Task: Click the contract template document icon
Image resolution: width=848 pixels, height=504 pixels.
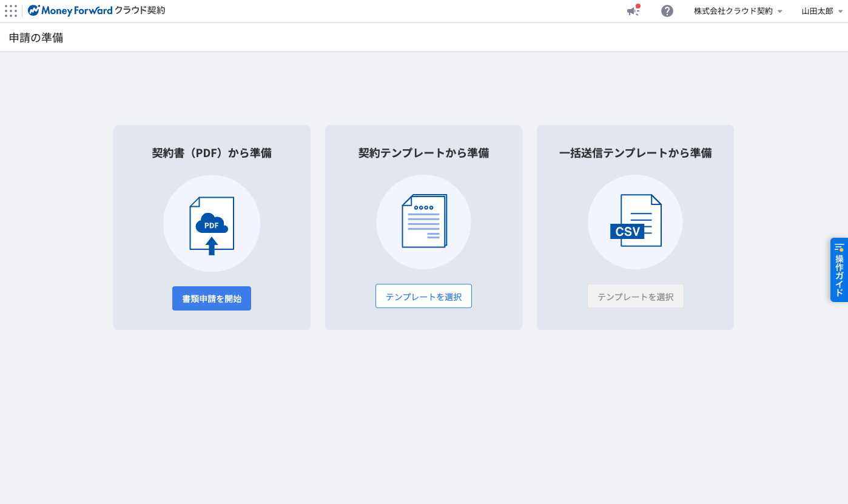Action: [424, 221]
